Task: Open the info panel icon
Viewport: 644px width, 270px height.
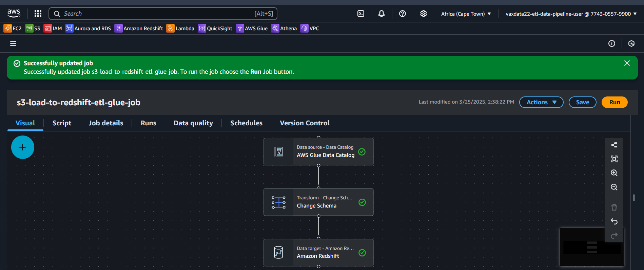Action: point(612,43)
